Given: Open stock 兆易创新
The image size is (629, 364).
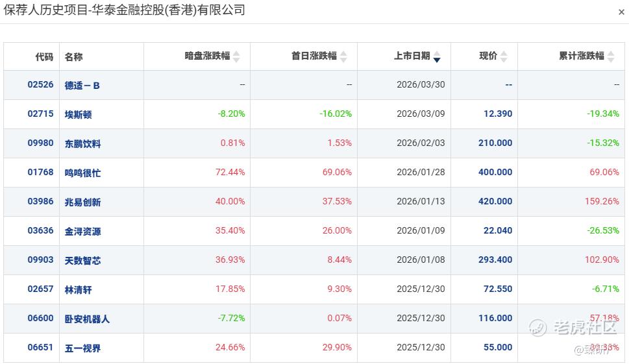Looking at the screenshot, I should coord(82,202).
